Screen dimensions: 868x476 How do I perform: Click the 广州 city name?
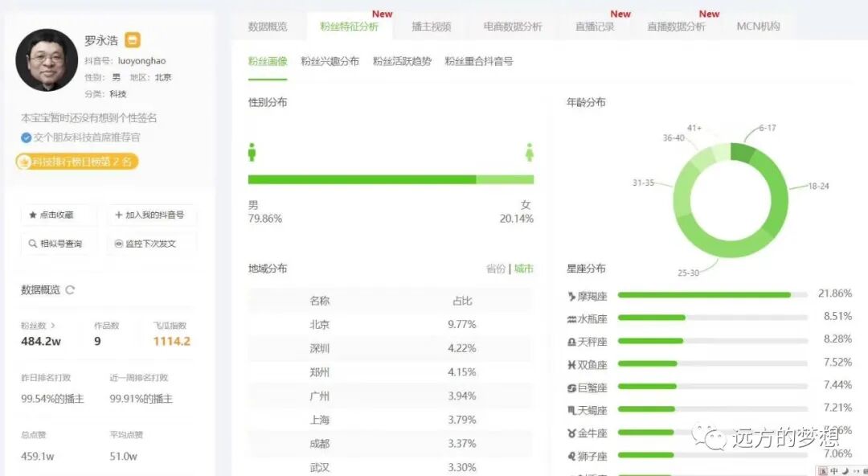[x=319, y=396]
